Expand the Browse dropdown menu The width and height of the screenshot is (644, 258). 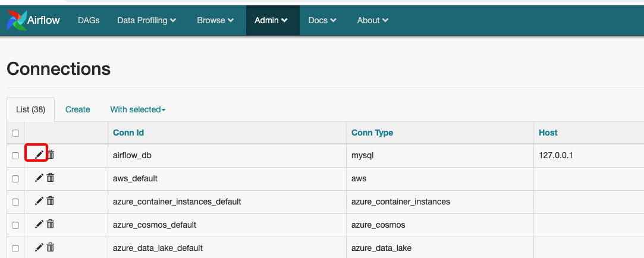pyautogui.click(x=215, y=20)
